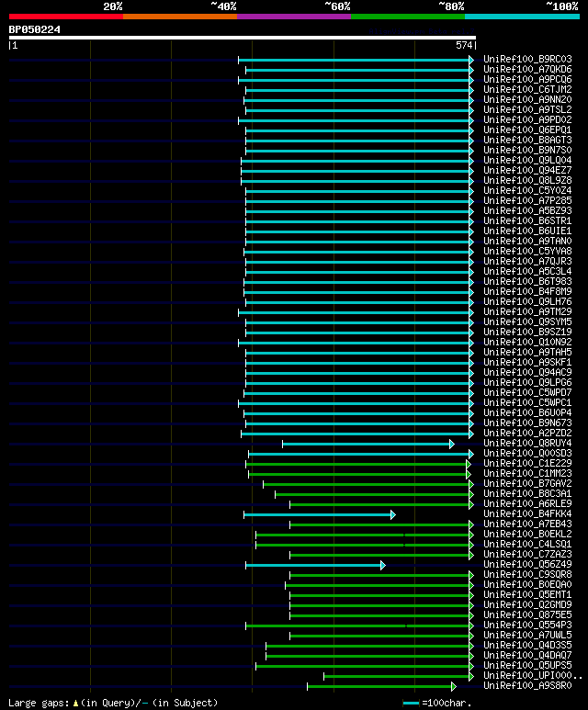Select the UniRef100_A6RLE9 label

pyautogui.click(x=527, y=504)
